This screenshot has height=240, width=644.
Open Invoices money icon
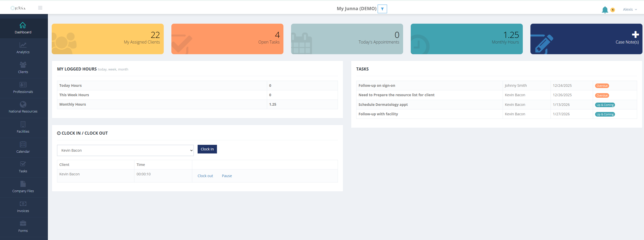[x=23, y=204]
